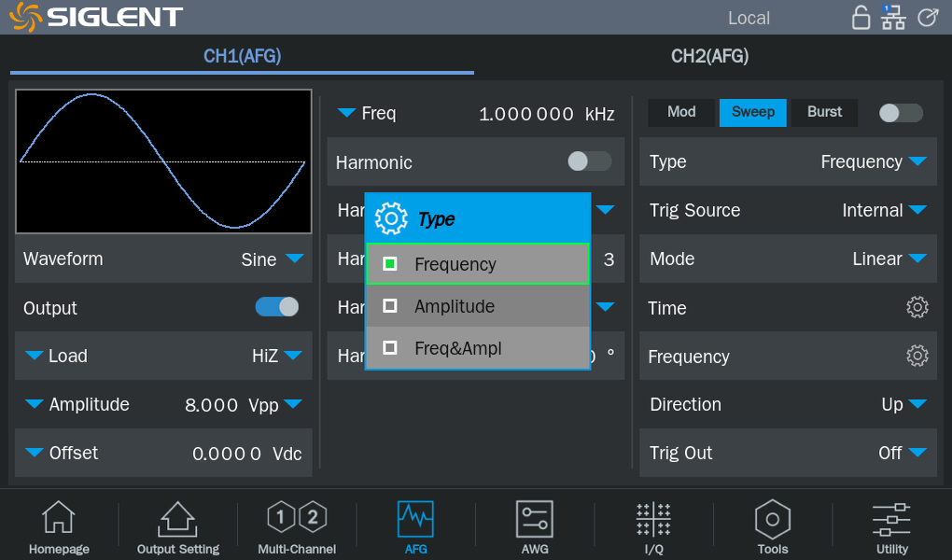Turn on the Mod/Sweep/Burst enable switch

pos(901,113)
